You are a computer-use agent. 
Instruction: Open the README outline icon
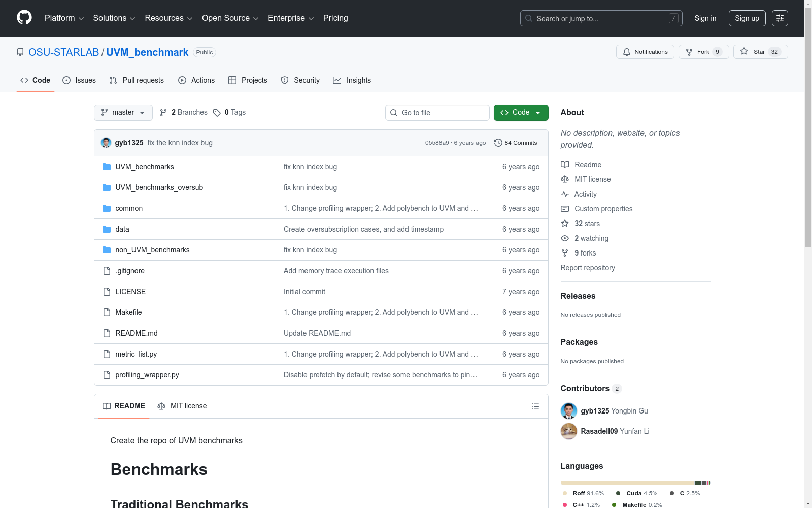pos(535,406)
